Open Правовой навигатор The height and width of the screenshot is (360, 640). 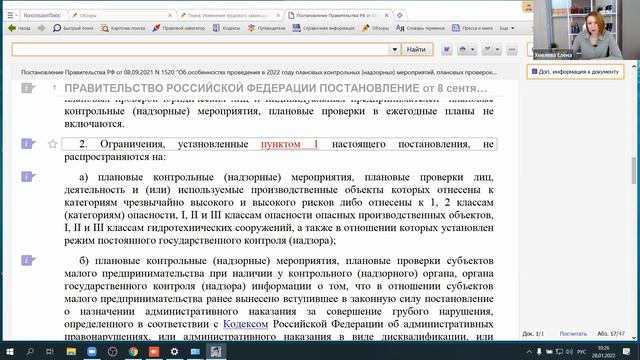pyautogui.click(x=179, y=28)
